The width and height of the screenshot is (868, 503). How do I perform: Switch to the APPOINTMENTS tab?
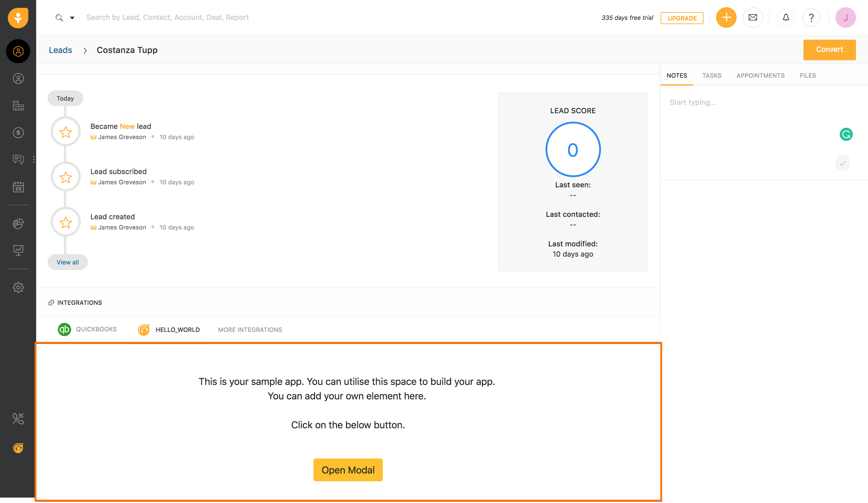point(760,75)
